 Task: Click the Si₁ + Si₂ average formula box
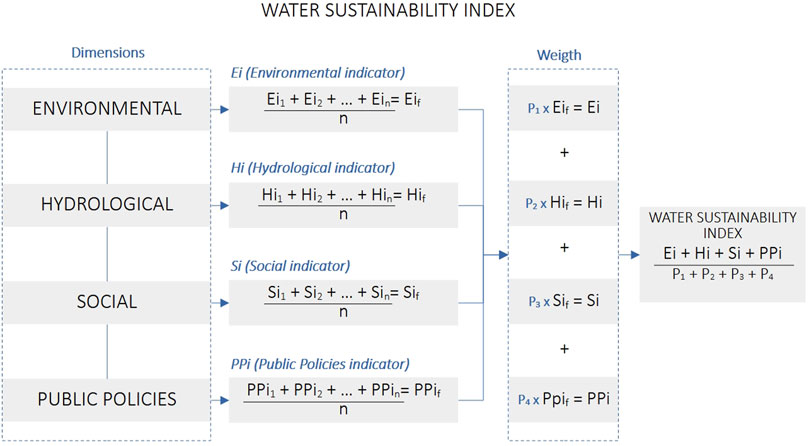(344, 301)
